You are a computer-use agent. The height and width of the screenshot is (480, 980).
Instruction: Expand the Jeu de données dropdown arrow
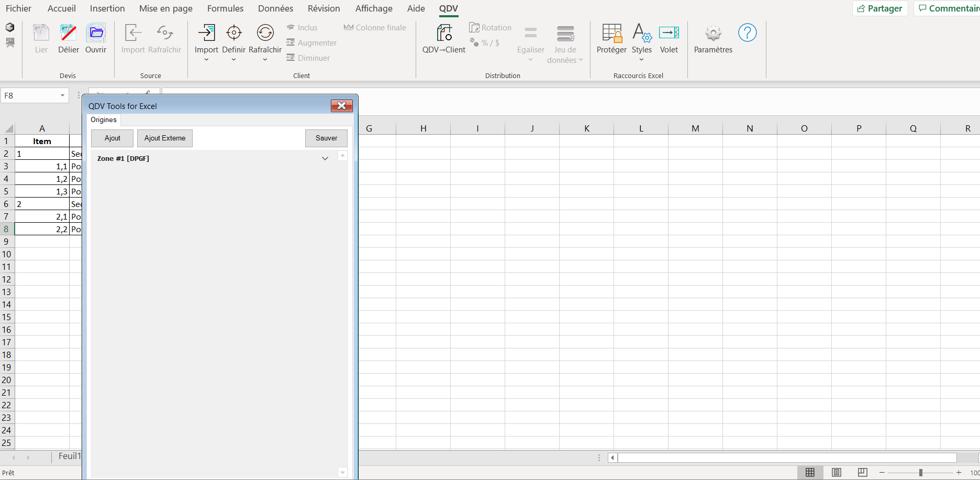[581, 60]
